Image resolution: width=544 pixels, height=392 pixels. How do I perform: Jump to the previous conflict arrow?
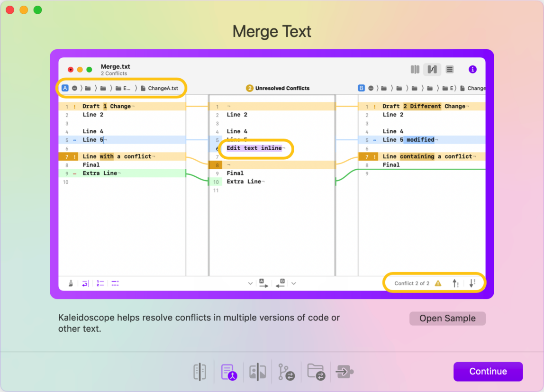[455, 283]
